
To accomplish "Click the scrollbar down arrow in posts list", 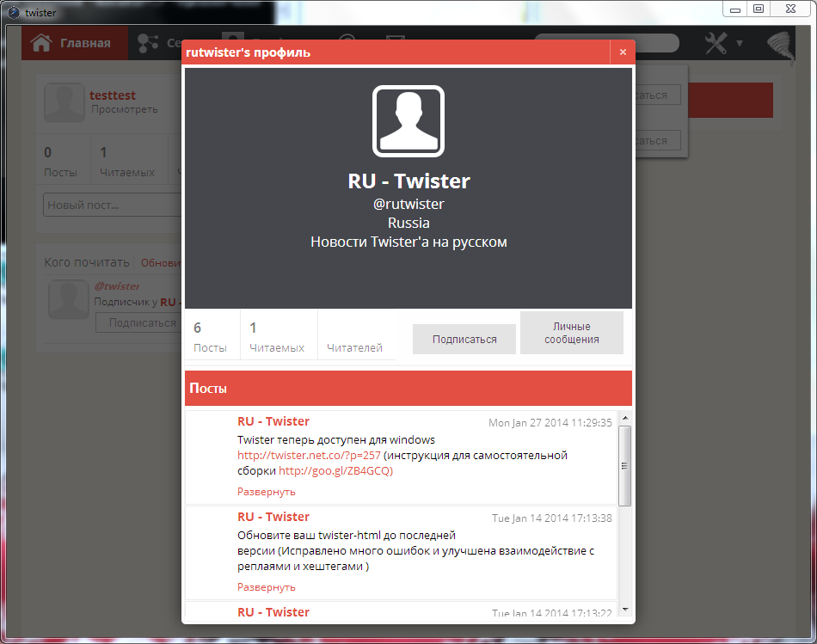I will click(x=625, y=609).
